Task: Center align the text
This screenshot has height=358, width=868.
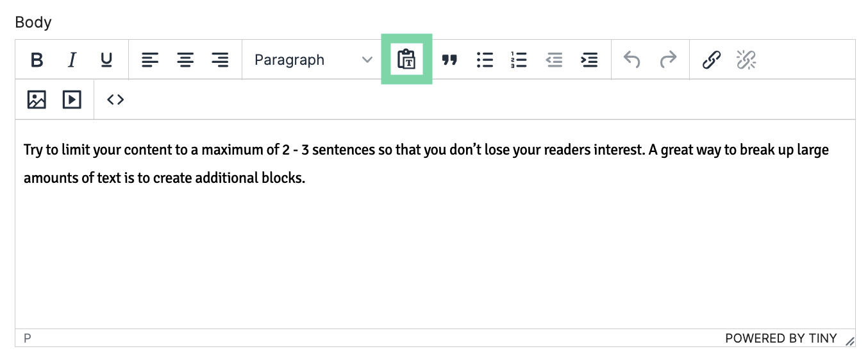Action: pos(185,60)
